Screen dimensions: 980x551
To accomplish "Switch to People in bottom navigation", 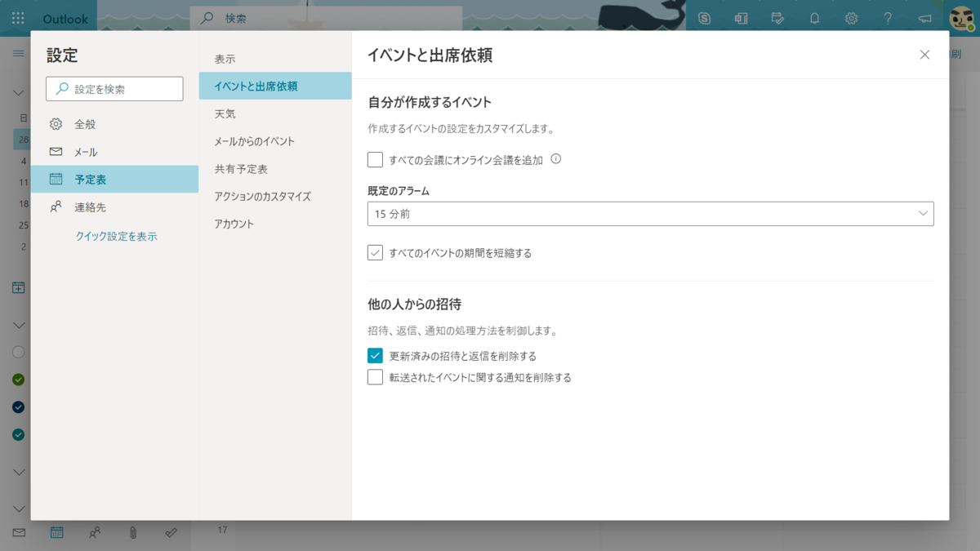I will [95, 532].
